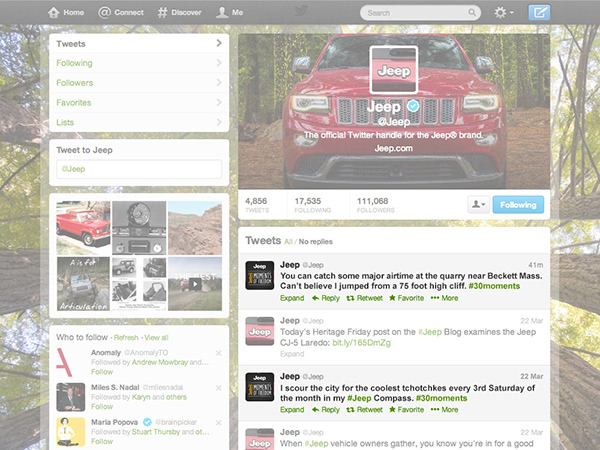Image resolution: width=600 pixels, height=450 pixels.
Task: Open the Discover tab
Action: [179, 13]
